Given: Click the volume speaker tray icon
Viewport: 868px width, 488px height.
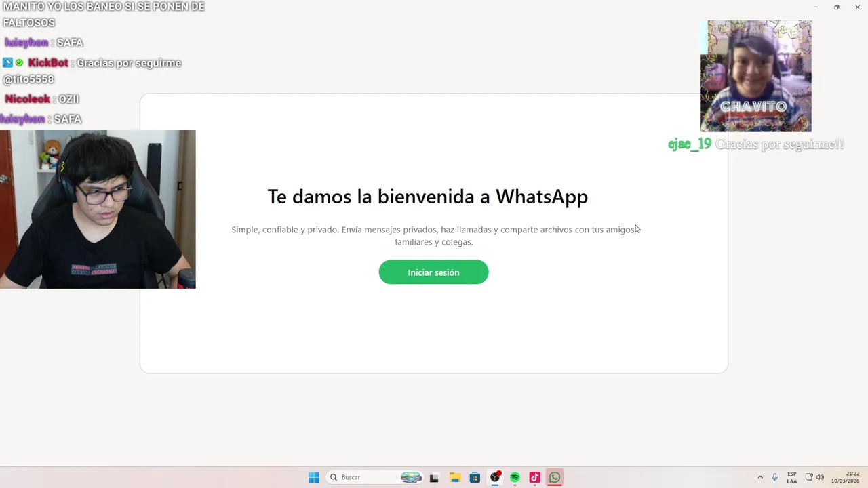Looking at the screenshot, I should point(820,477).
